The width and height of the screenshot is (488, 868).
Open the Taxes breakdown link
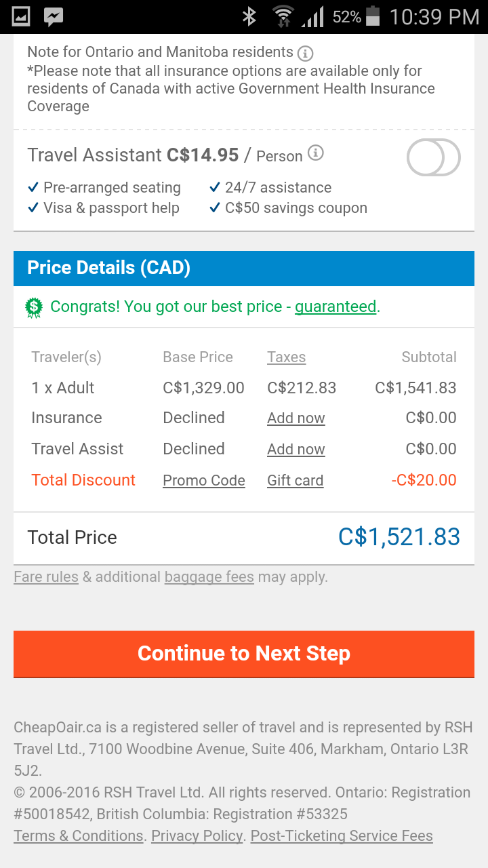pos(286,357)
